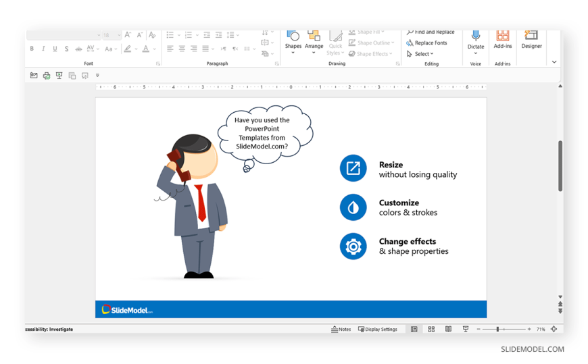The width and height of the screenshot is (588, 364).
Task: Clear all formatting
Action: coord(152,35)
